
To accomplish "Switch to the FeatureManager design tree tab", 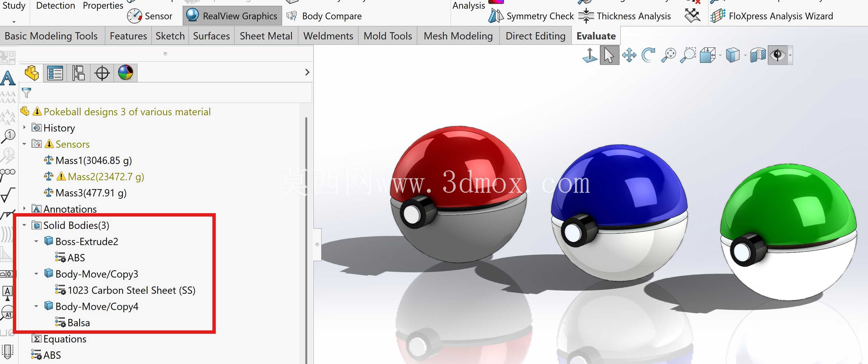I will tap(32, 72).
